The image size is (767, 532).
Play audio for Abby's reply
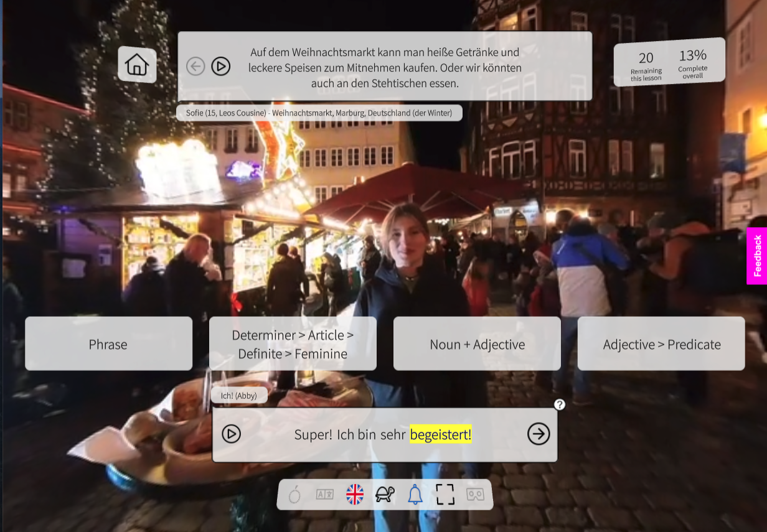pos(231,434)
